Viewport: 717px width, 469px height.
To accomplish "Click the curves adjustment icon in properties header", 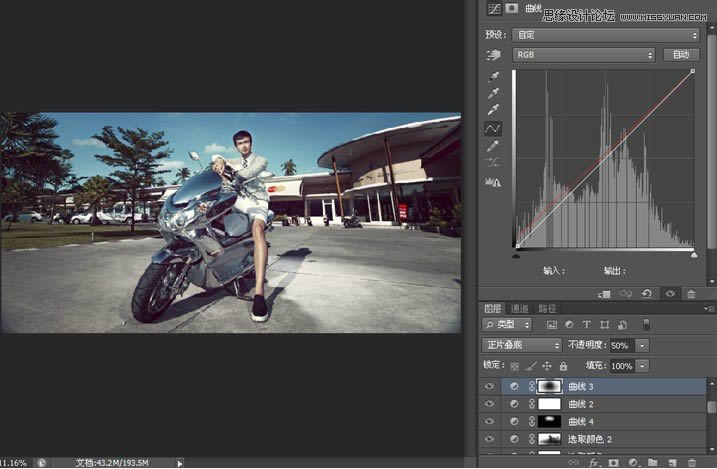I will (494, 9).
